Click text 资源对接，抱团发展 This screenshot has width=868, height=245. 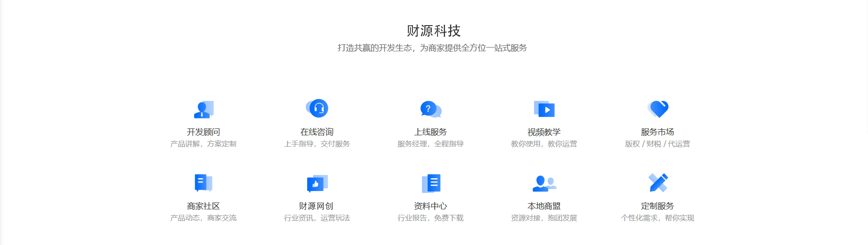tap(544, 218)
